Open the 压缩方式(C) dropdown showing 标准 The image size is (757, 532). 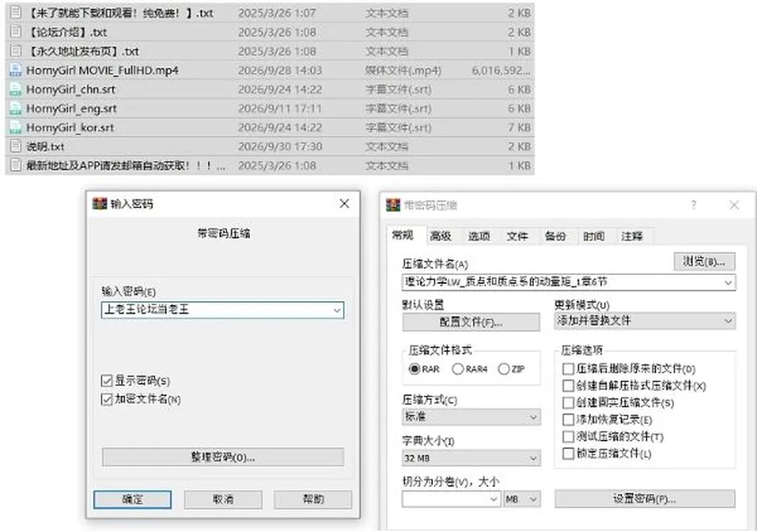[472, 417]
